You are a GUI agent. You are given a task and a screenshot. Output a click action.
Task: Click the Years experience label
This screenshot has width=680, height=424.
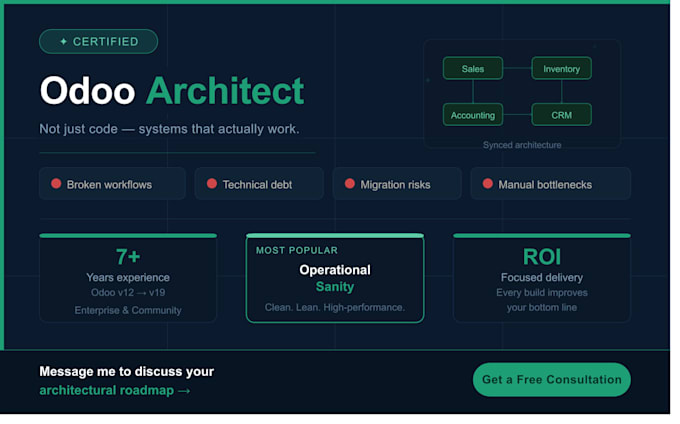128,277
